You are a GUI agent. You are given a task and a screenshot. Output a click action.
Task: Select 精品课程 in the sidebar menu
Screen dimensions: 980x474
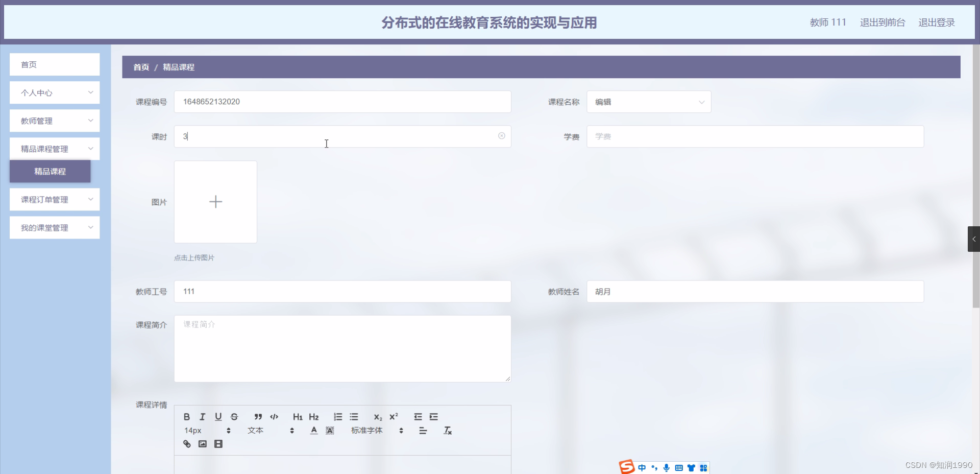[x=50, y=172]
